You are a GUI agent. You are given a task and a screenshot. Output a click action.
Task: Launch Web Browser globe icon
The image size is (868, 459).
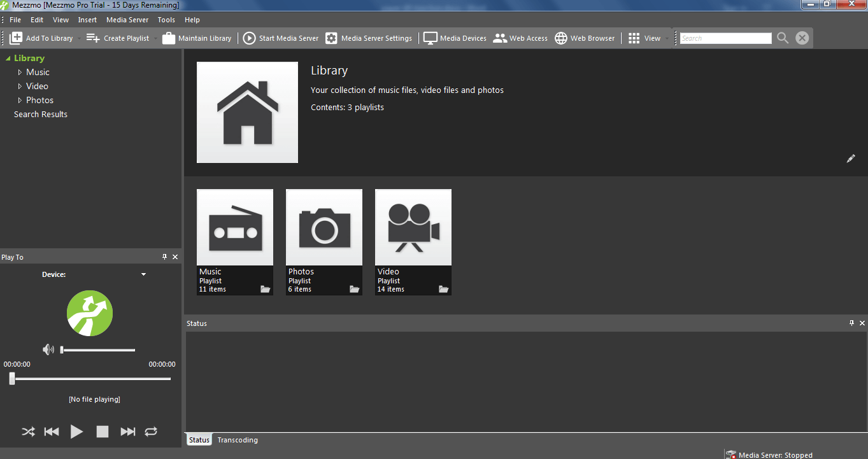[x=561, y=38]
